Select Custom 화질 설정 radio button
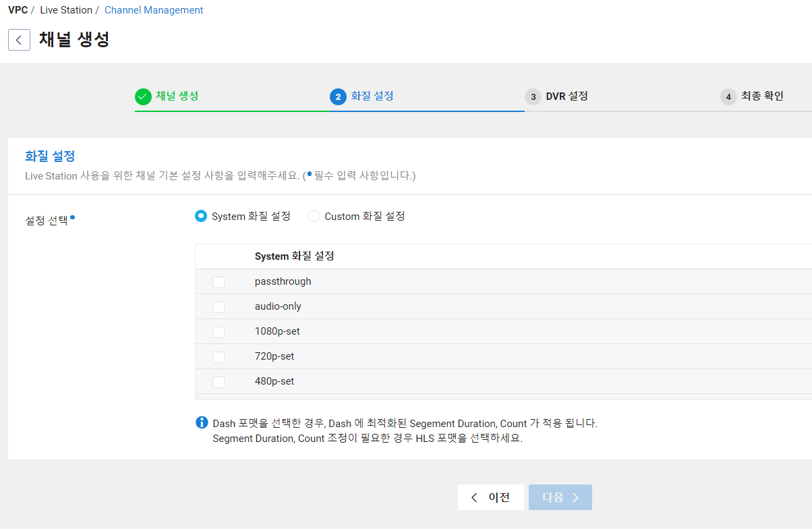 314,216
